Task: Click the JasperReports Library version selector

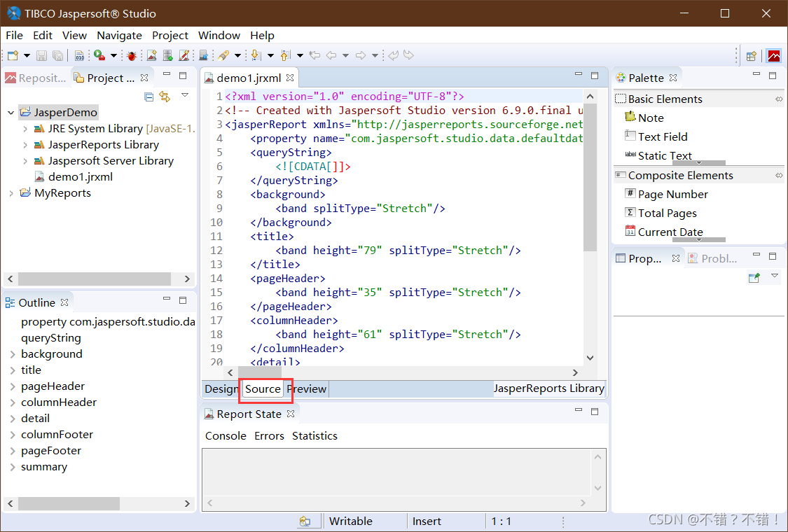Action: 548,388
